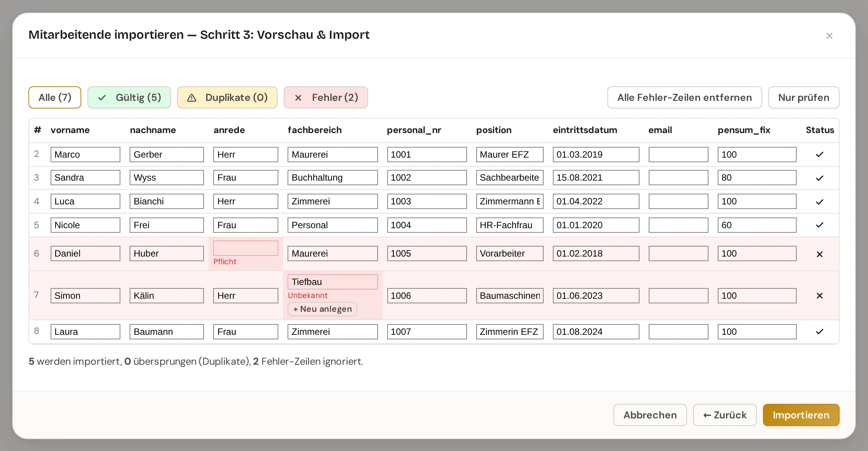Click the empty anrede field for Daniel Huber
Viewport: 868px width, 451px height.
[x=246, y=248]
